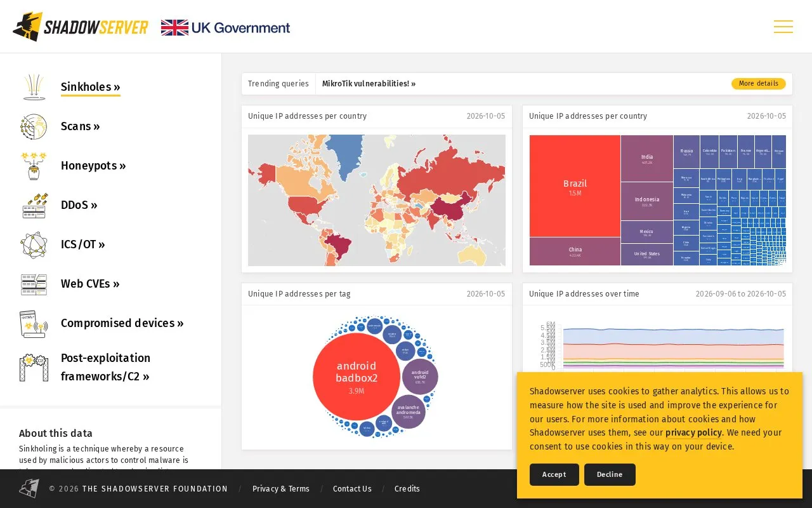Select the China block in treemap
This screenshot has height=508, width=812.
tap(575, 251)
